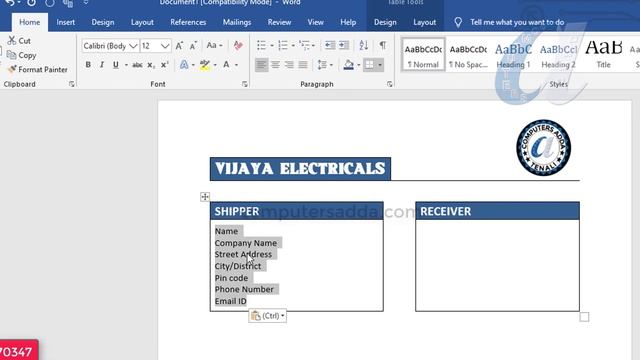Click Tell me what you want to do

[517, 22]
